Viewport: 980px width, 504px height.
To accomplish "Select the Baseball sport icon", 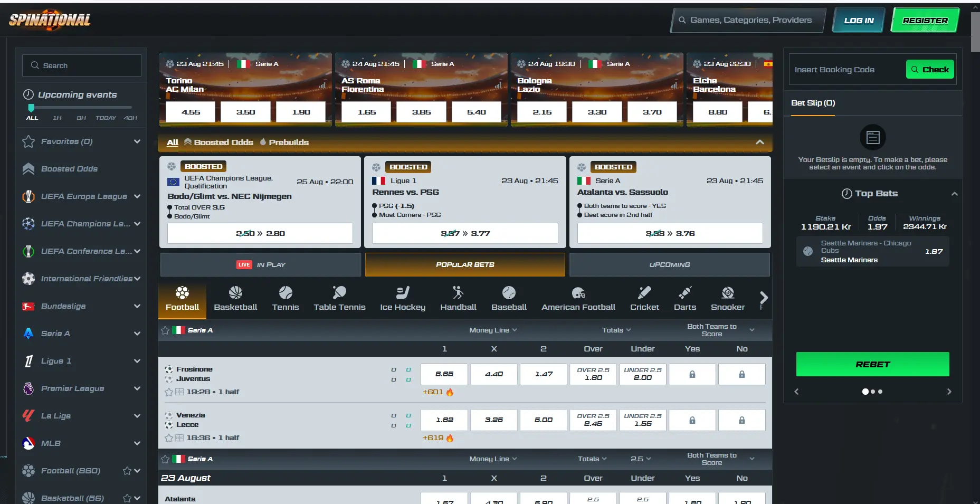I will point(509,293).
